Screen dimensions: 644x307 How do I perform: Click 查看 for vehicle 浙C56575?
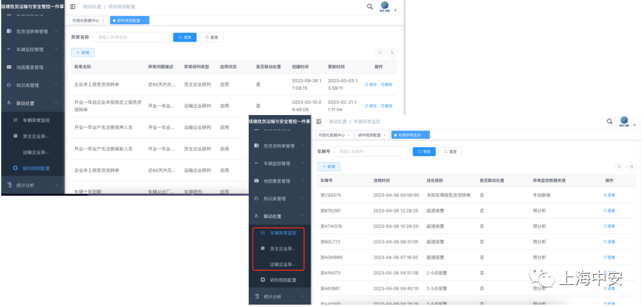click(x=609, y=195)
